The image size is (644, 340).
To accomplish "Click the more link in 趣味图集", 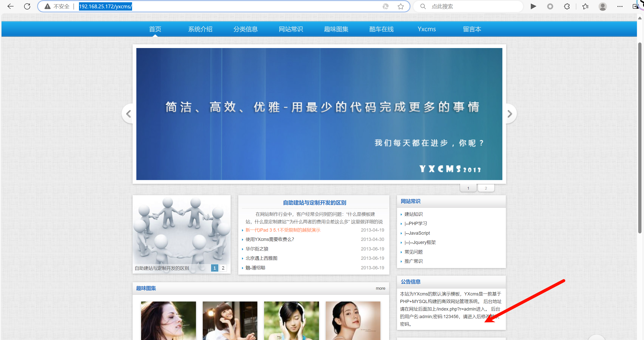I will 380,288.
